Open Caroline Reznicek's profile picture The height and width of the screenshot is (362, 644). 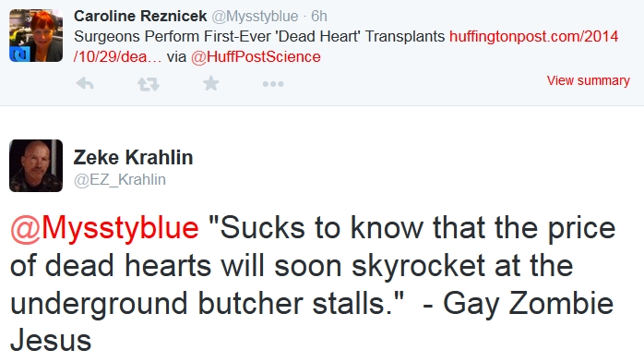(36, 36)
